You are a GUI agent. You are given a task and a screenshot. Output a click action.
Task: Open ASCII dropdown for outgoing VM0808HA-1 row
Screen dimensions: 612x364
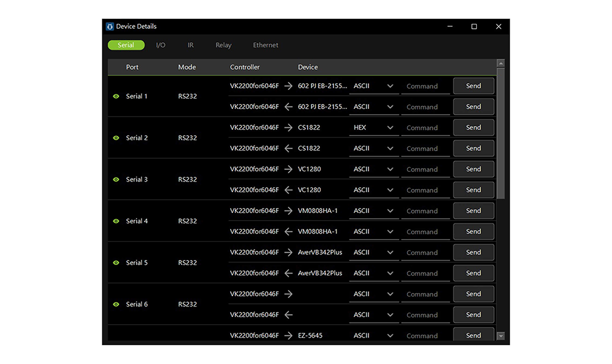[373, 211]
